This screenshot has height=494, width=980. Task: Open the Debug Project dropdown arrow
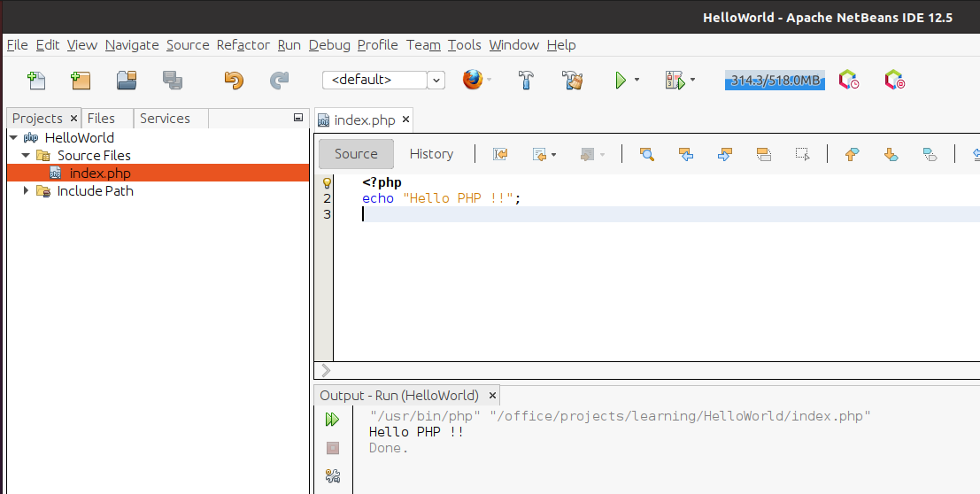(692, 80)
